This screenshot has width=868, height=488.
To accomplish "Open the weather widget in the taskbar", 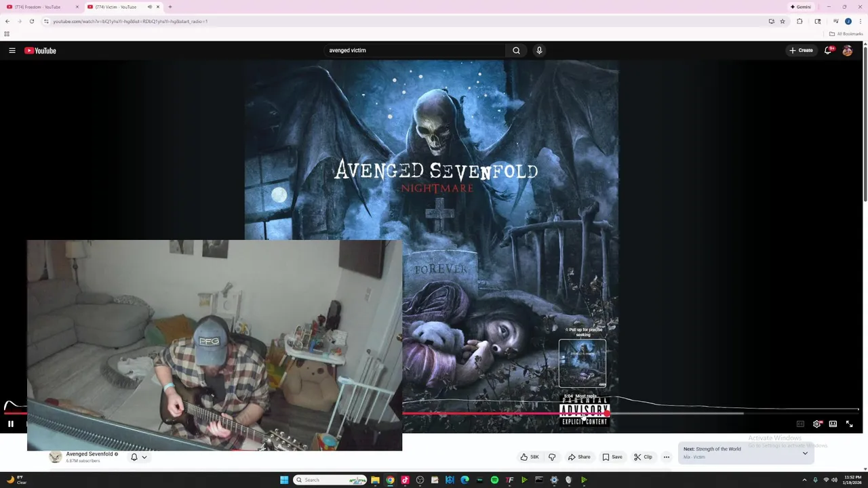I will (16, 480).
